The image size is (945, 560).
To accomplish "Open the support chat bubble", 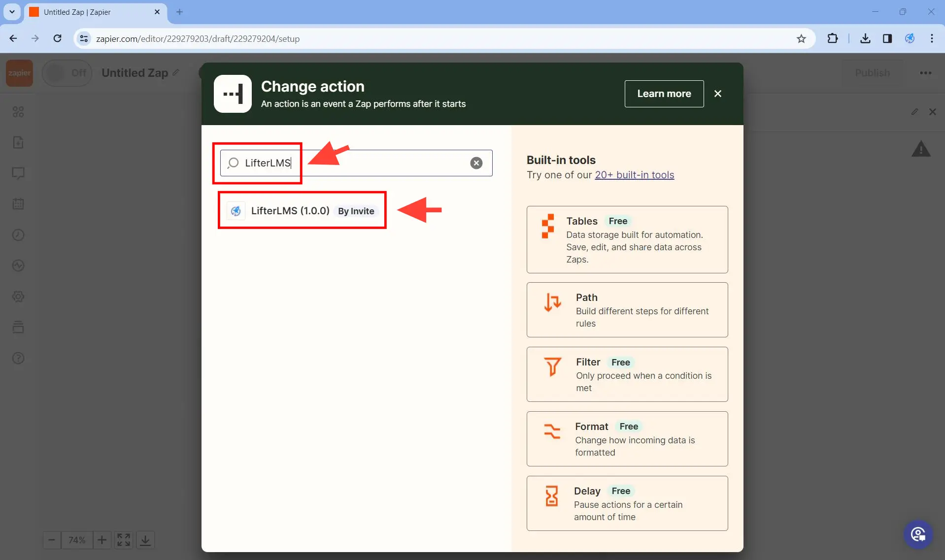I will pyautogui.click(x=918, y=534).
